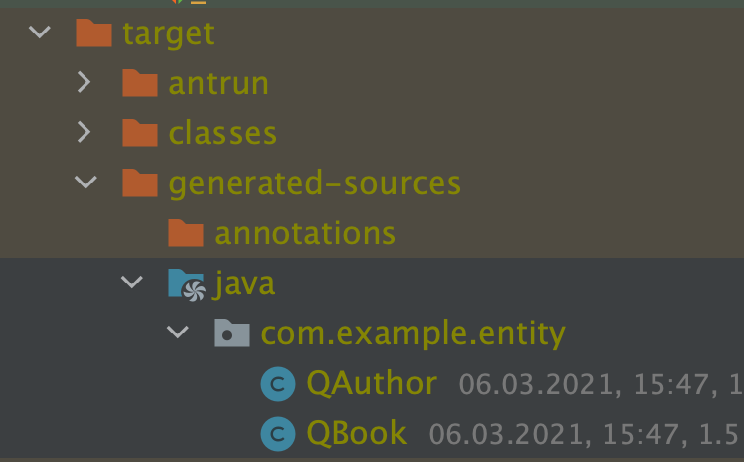This screenshot has height=462, width=744.
Task: Collapse the com.example.entity package
Action: tap(178, 333)
